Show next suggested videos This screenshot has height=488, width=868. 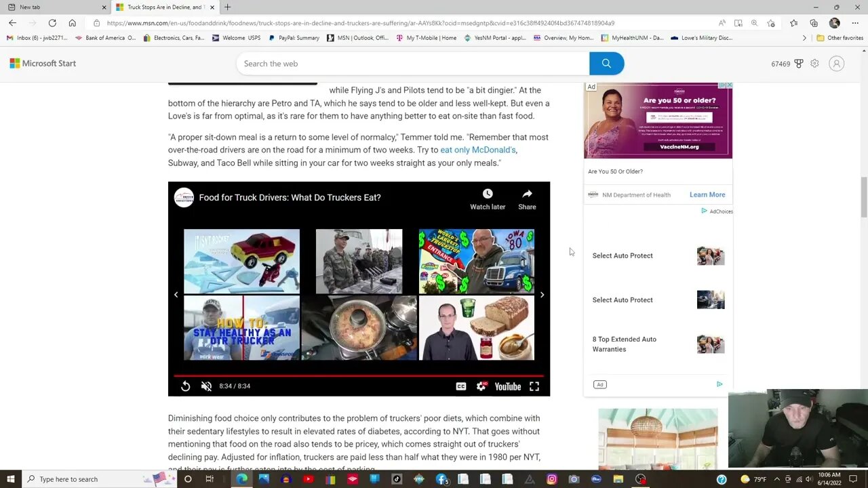point(542,295)
